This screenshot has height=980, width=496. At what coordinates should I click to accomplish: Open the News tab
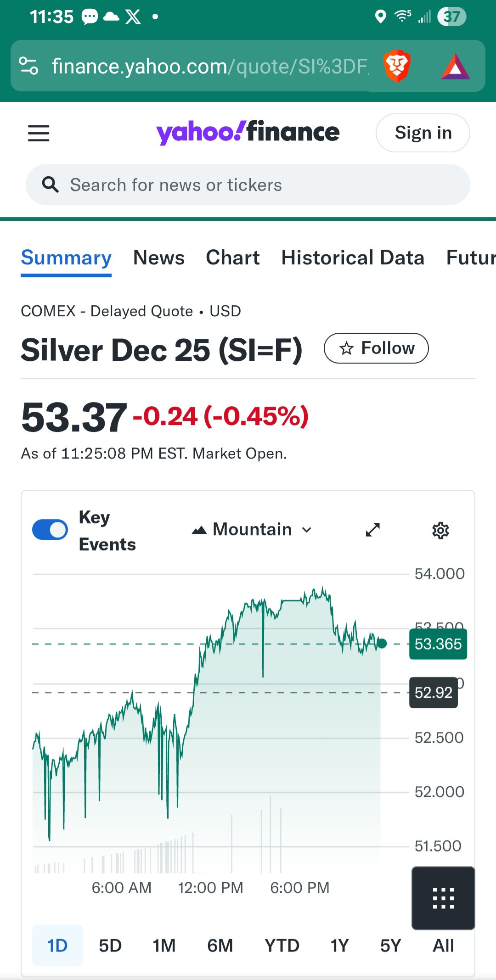(x=158, y=258)
